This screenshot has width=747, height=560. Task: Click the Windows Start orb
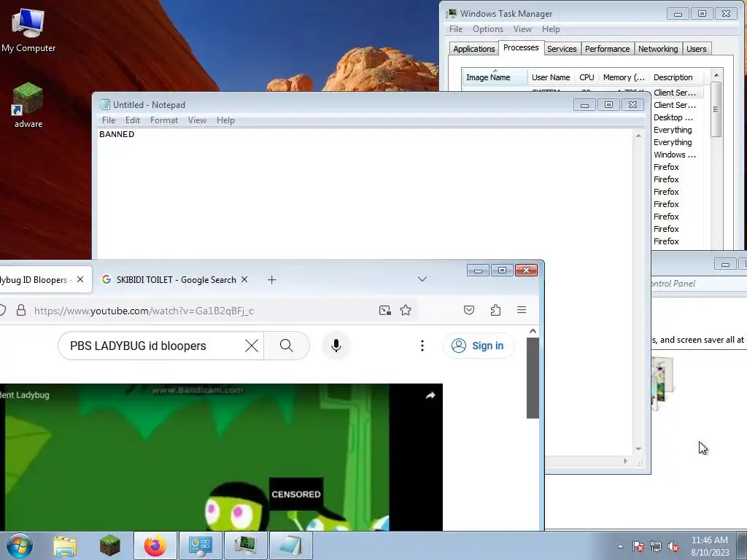(20, 545)
